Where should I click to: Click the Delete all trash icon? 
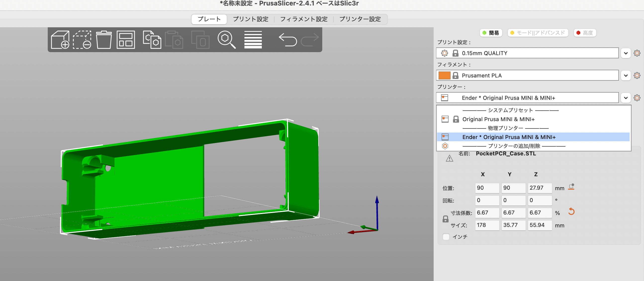point(104,40)
